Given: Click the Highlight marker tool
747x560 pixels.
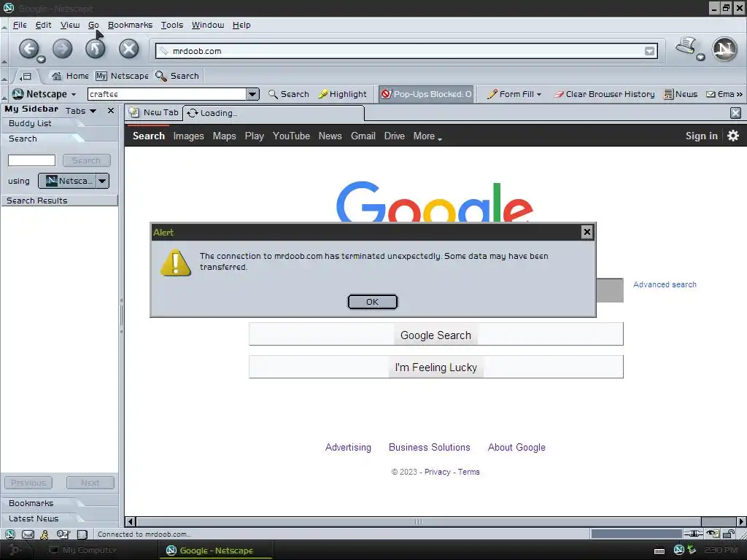Looking at the screenshot, I should (342, 94).
